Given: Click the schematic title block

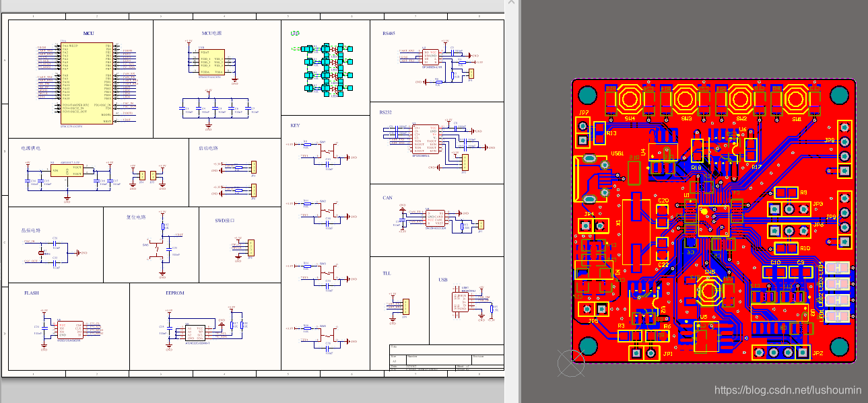Looking at the screenshot, I should point(445,357).
